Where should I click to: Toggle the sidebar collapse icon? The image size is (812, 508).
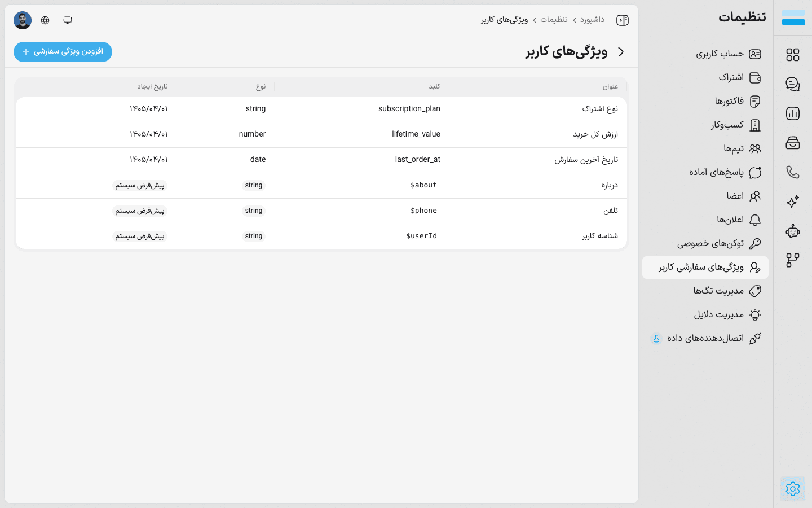click(x=623, y=20)
